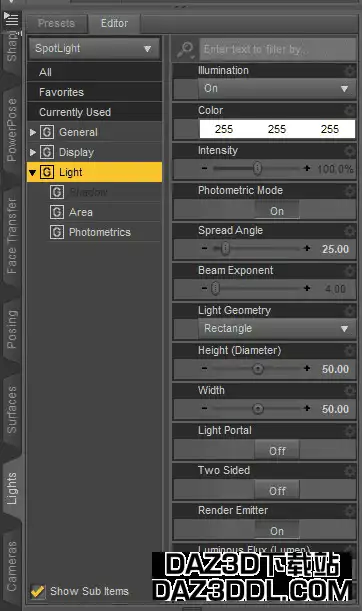Open the Cameras side tab
The width and height of the screenshot is (362, 611).
click(12, 566)
